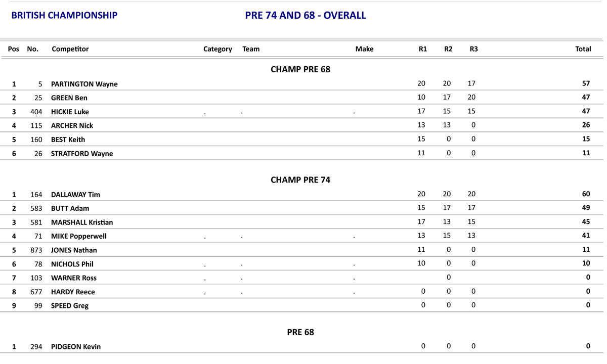Click PIDGEON Kevin in PRE 68 section
607x364 pixels.
click(x=75, y=347)
